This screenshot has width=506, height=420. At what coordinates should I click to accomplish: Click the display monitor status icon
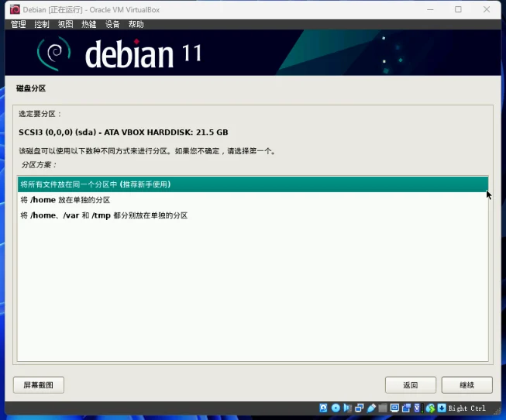[394, 408]
